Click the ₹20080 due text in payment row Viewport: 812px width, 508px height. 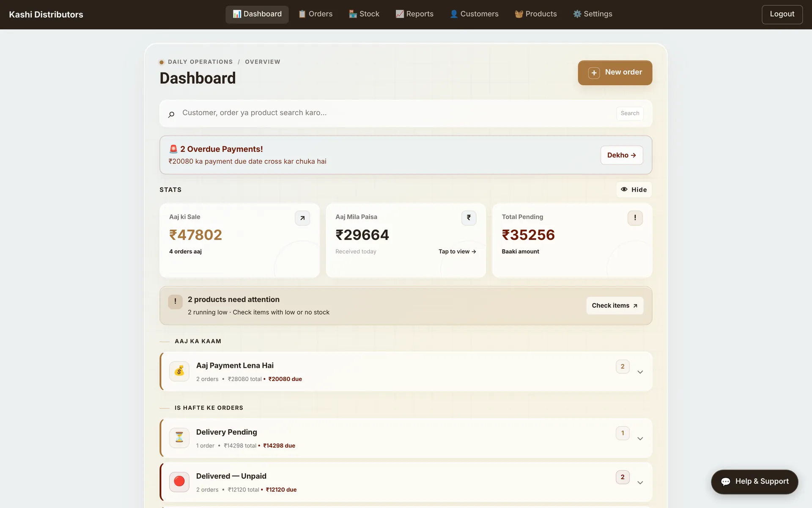pyautogui.click(x=285, y=379)
